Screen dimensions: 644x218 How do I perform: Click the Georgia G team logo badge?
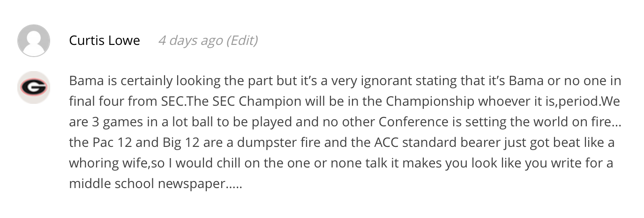point(34,87)
